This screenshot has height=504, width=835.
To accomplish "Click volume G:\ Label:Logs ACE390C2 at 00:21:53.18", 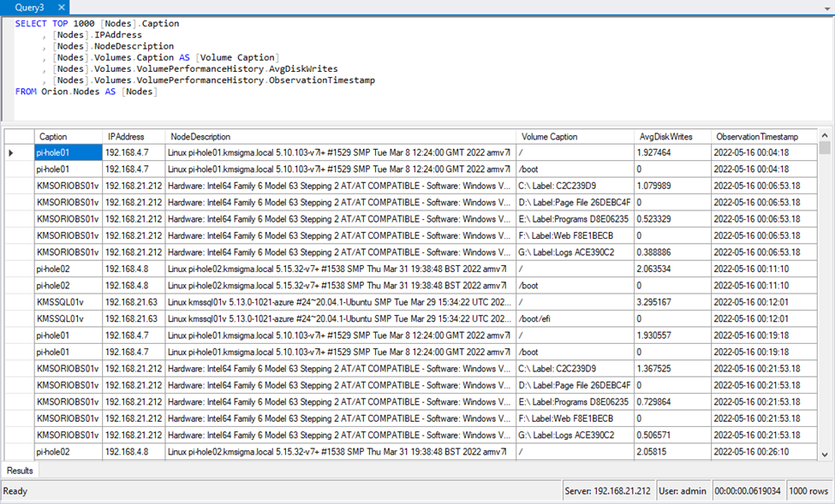I will 576,435.
